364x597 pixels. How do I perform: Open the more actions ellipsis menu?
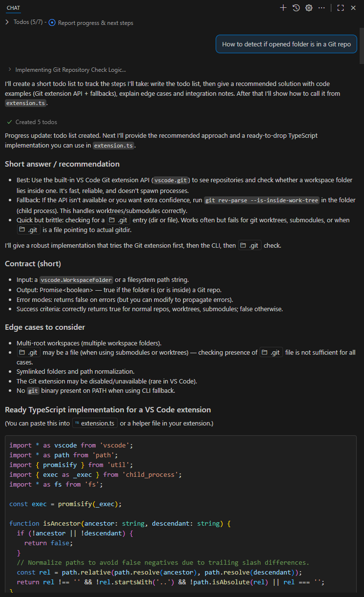tap(322, 8)
